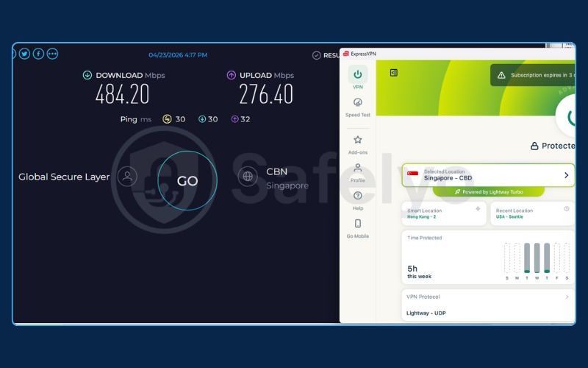Connect to Smart Location Hong Kong - 2
The height and width of the screenshot is (368, 588).
point(444,213)
